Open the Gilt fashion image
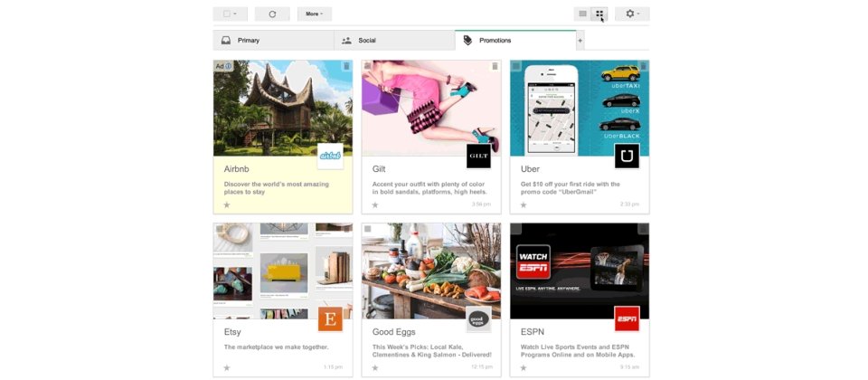The image size is (868, 380). click(431, 108)
